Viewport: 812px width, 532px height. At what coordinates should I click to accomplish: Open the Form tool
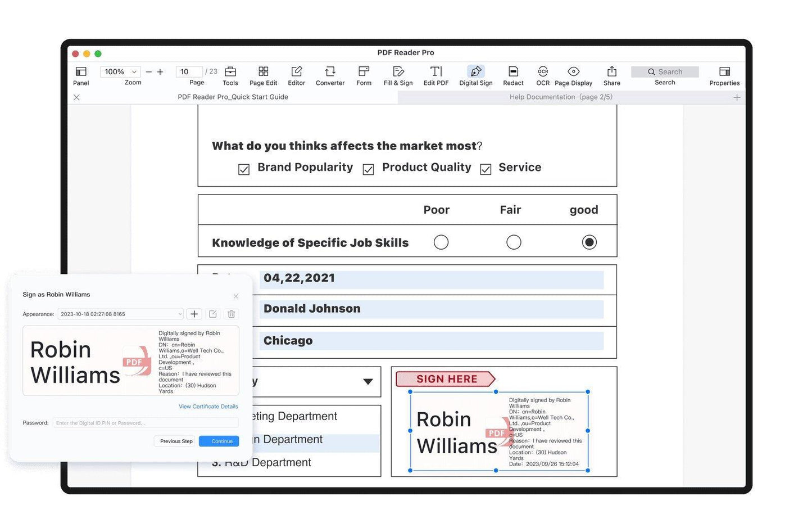363,75
